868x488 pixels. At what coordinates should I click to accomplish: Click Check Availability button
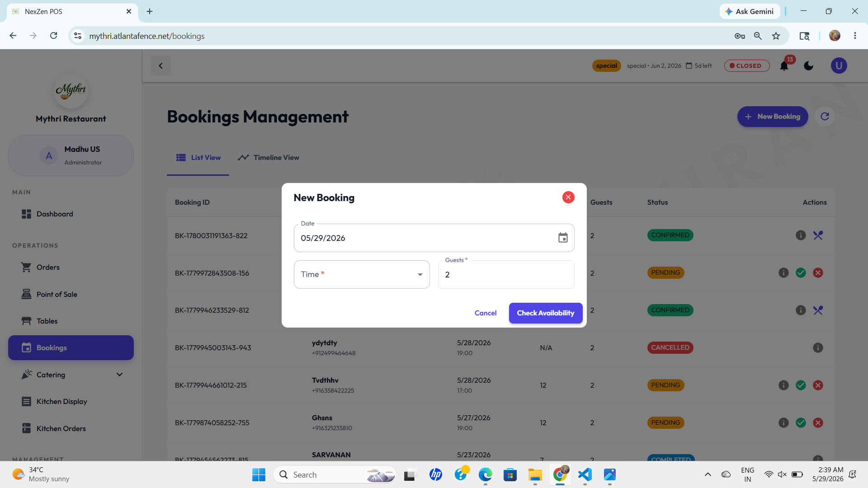pos(546,313)
